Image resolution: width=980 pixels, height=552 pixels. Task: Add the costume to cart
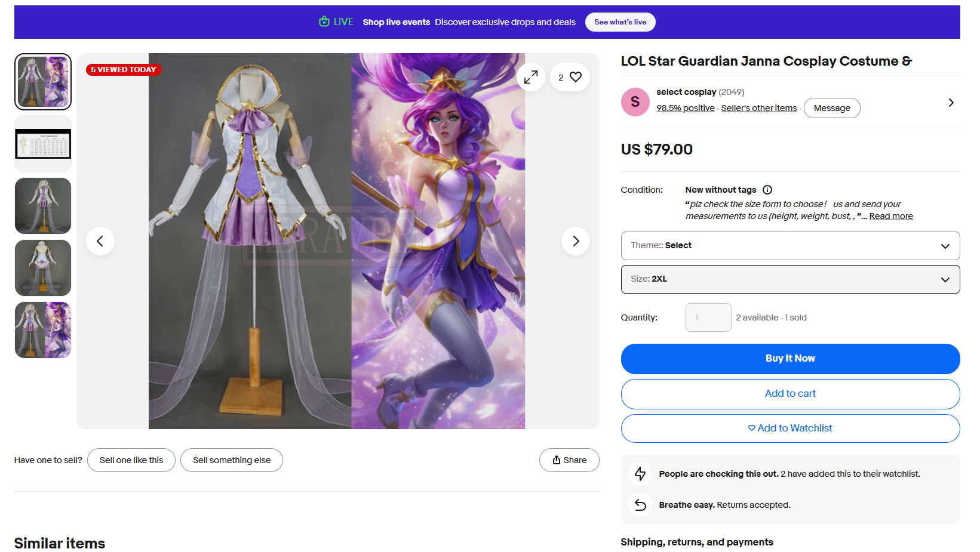[790, 394]
